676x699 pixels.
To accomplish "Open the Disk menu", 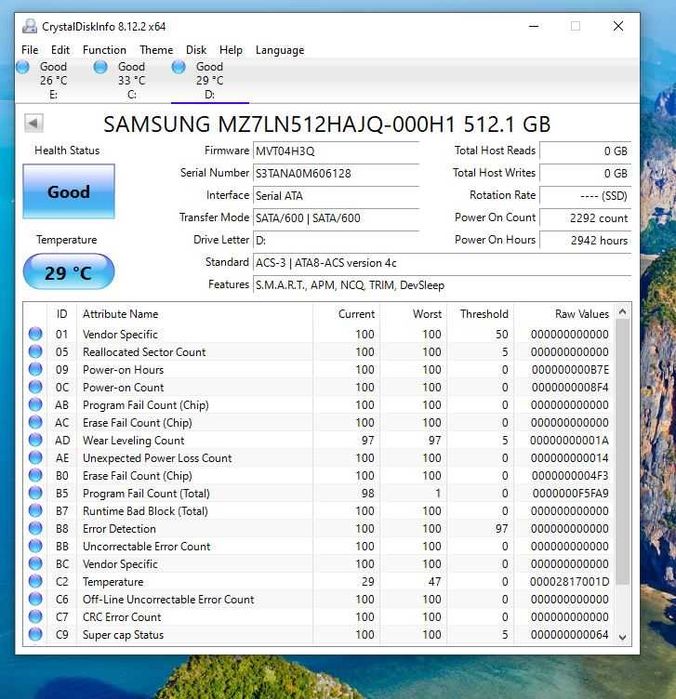I will (196, 50).
